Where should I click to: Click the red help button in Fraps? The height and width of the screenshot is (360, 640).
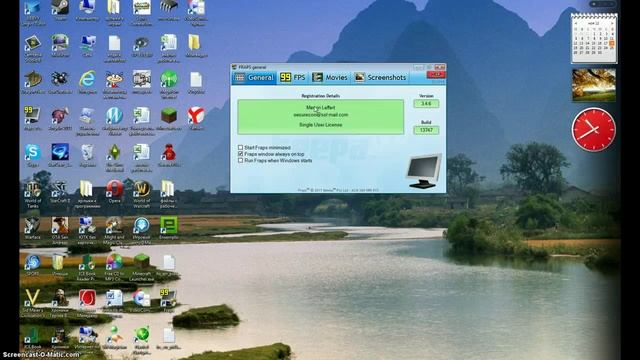[436, 74]
